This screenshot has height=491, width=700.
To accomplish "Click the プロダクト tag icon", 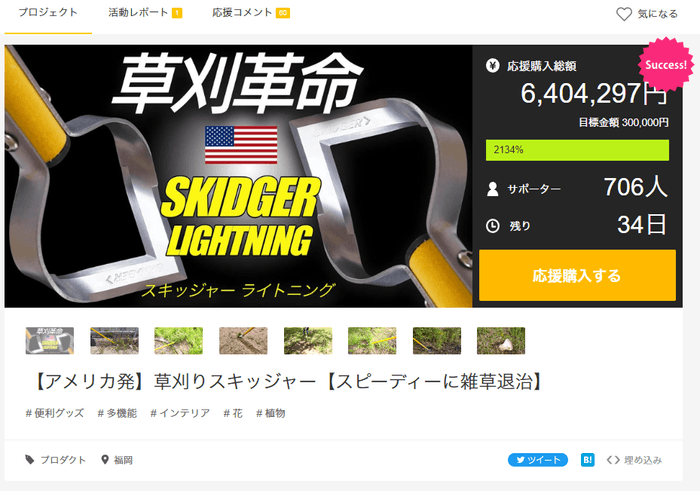I will [30, 460].
